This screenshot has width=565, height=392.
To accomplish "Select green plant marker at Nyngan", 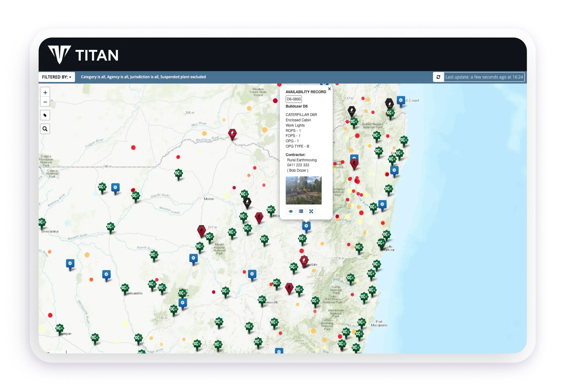I will [60, 329].
